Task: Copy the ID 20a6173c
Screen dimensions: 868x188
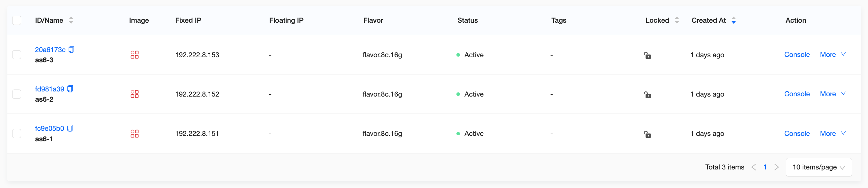Action: pyautogui.click(x=71, y=50)
